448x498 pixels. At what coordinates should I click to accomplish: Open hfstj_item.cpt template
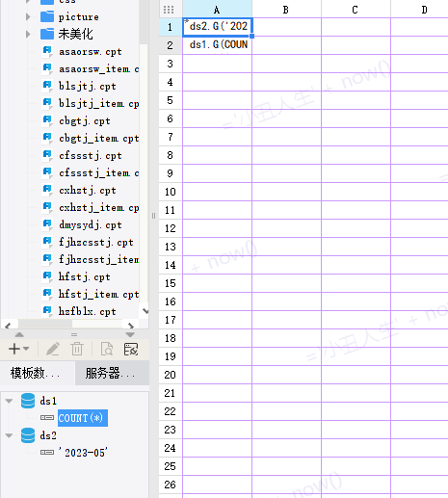(99, 294)
